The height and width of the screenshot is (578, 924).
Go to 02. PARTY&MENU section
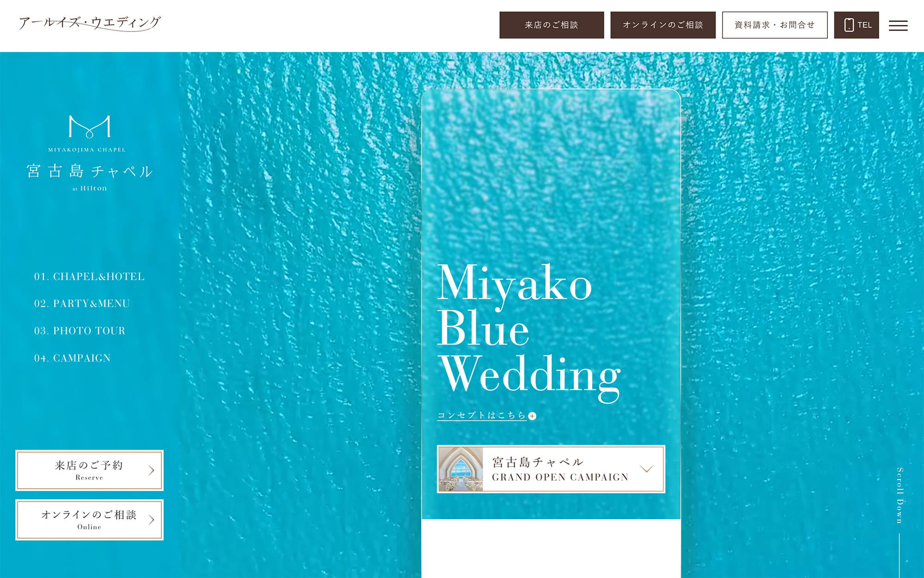click(82, 304)
